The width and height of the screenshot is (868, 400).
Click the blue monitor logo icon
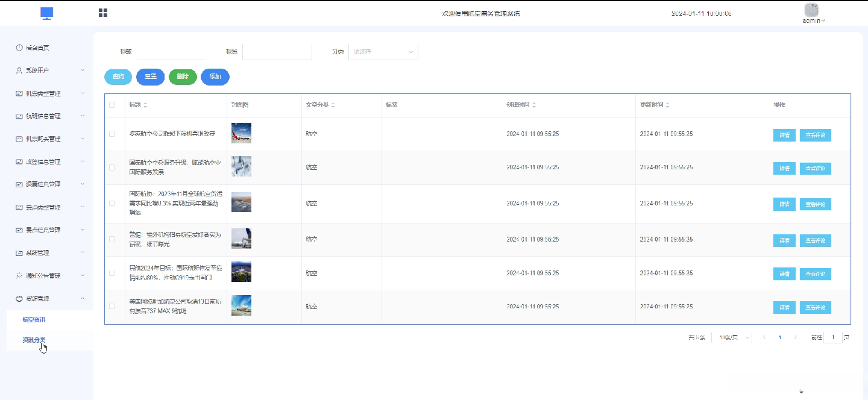point(47,13)
